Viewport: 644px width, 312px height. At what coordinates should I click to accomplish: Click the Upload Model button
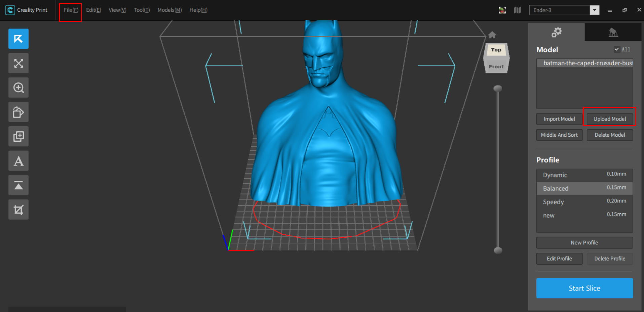[609, 118]
